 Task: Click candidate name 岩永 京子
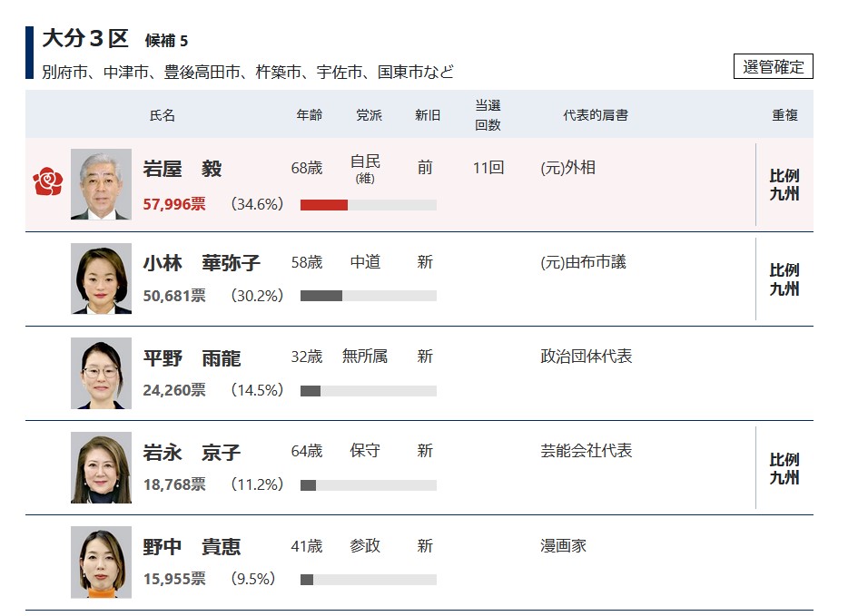click(192, 452)
